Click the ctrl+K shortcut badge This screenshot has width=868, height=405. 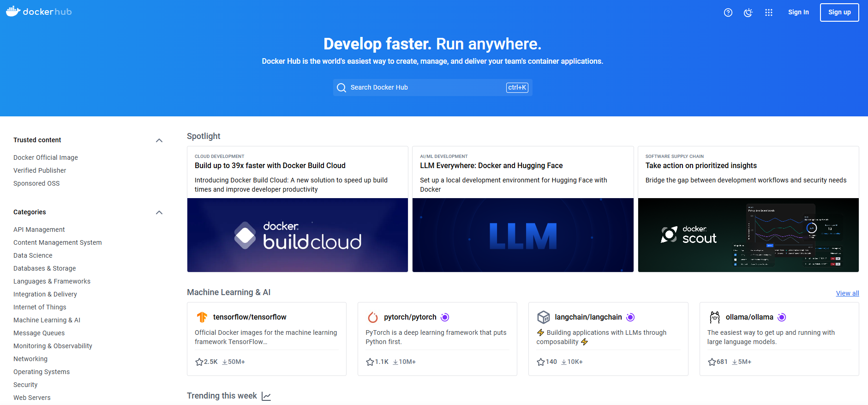pos(517,87)
